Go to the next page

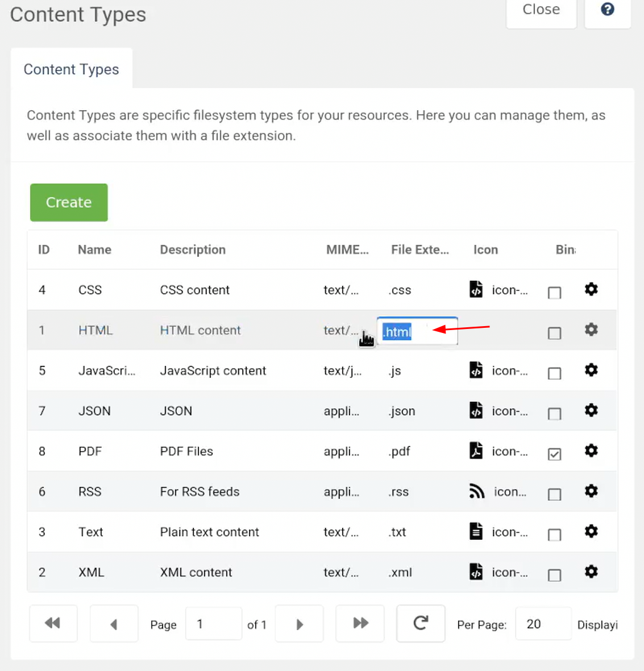coord(300,624)
